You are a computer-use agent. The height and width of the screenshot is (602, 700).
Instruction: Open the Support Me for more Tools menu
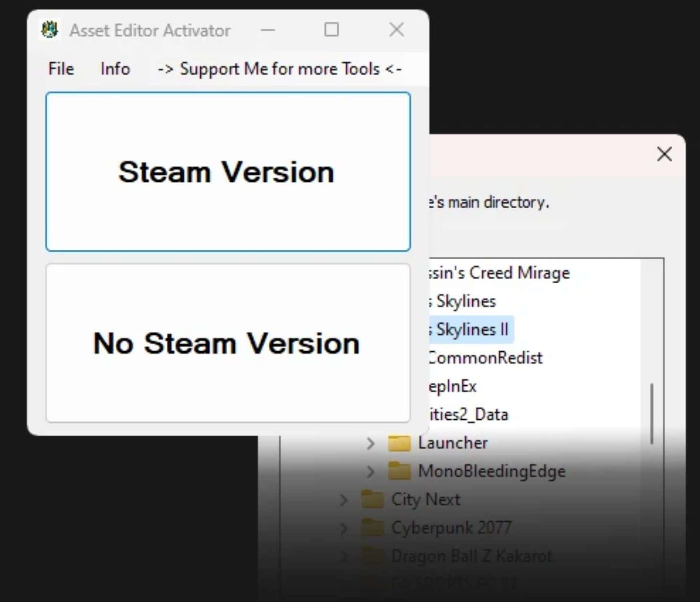point(279,69)
